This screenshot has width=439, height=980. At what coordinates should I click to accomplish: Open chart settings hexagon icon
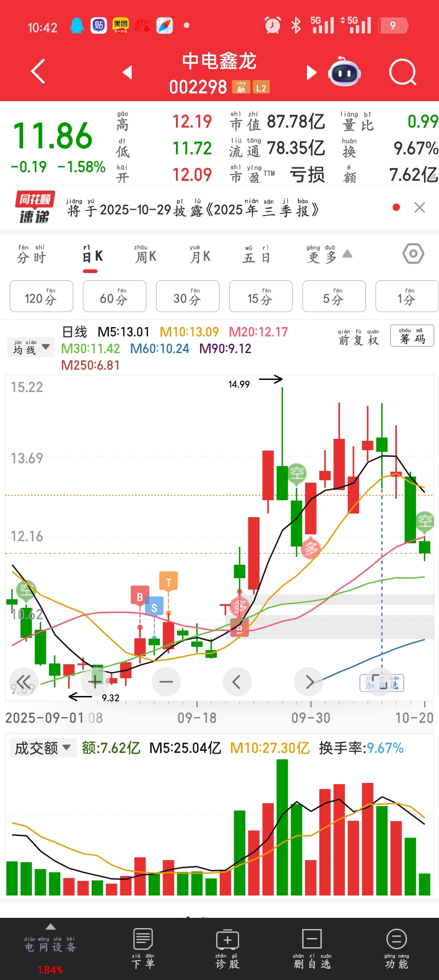413,254
